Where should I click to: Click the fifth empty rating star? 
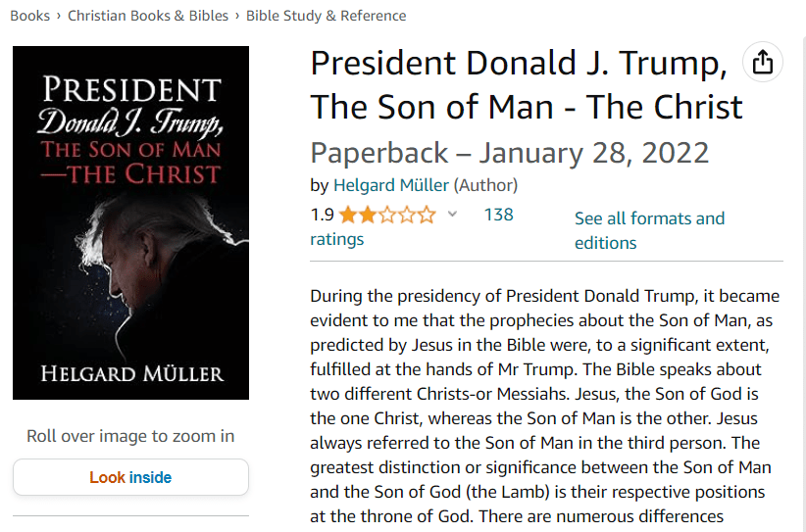(x=427, y=216)
